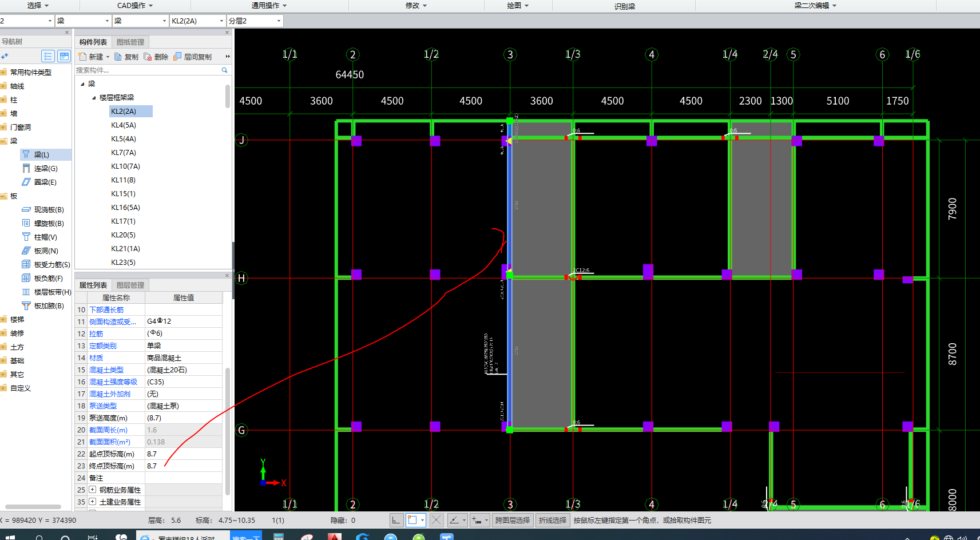Click the angle snap icon in status bar
Screen dimensions: 980x540
[454, 520]
